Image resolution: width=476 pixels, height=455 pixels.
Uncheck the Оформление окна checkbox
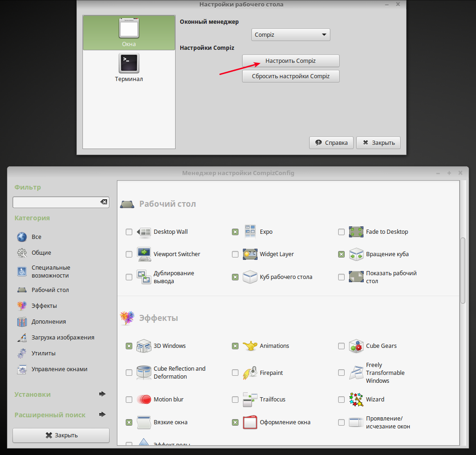pyautogui.click(x=235, y=422)
